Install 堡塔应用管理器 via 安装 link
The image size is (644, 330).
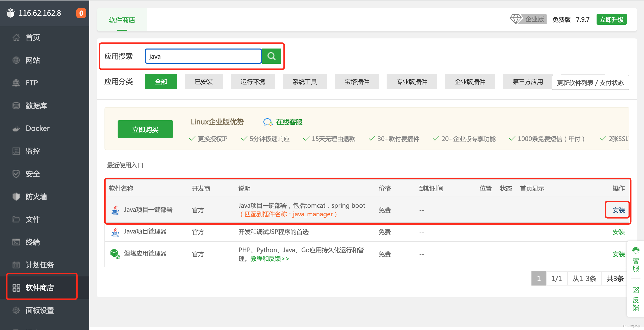(x=619, y=254)
